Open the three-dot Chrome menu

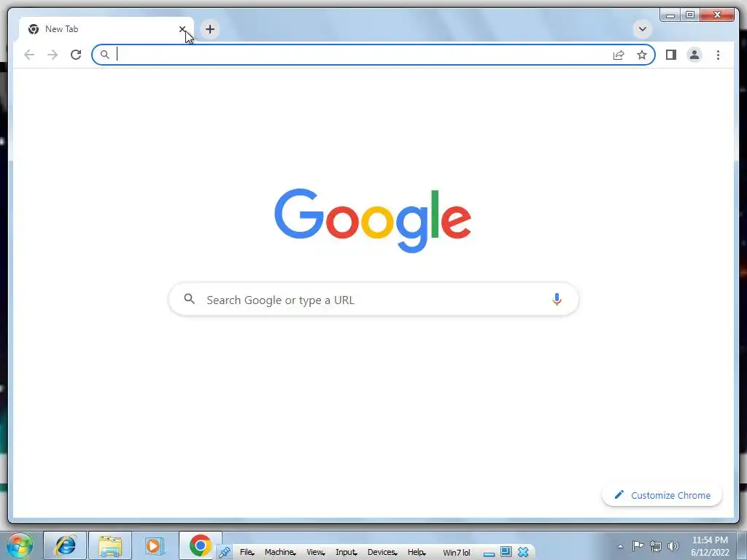point(718,55)
